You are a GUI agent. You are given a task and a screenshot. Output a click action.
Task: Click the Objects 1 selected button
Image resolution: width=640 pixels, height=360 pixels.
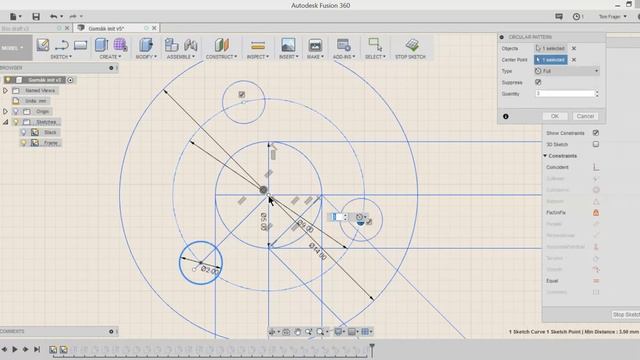[551, 48]
